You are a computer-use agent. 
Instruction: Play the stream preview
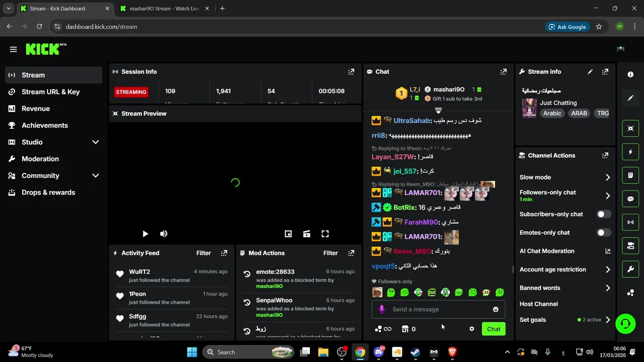pyautogui.click(x=145, y=234)
